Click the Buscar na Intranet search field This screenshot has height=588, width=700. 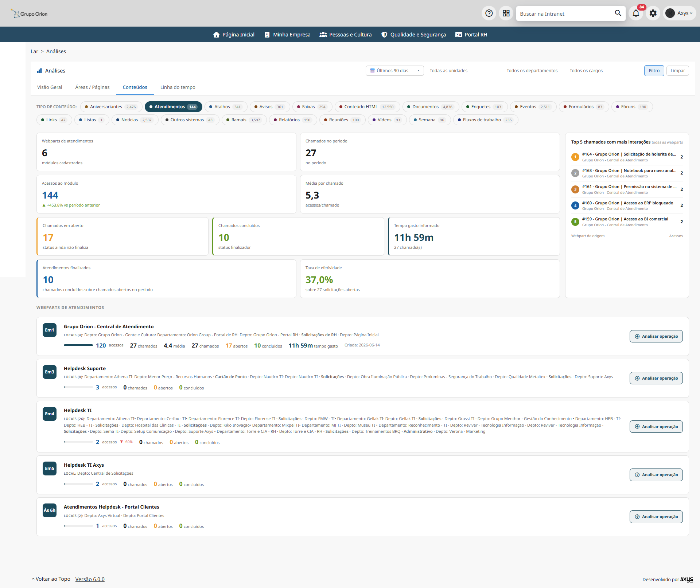point(565,13)
